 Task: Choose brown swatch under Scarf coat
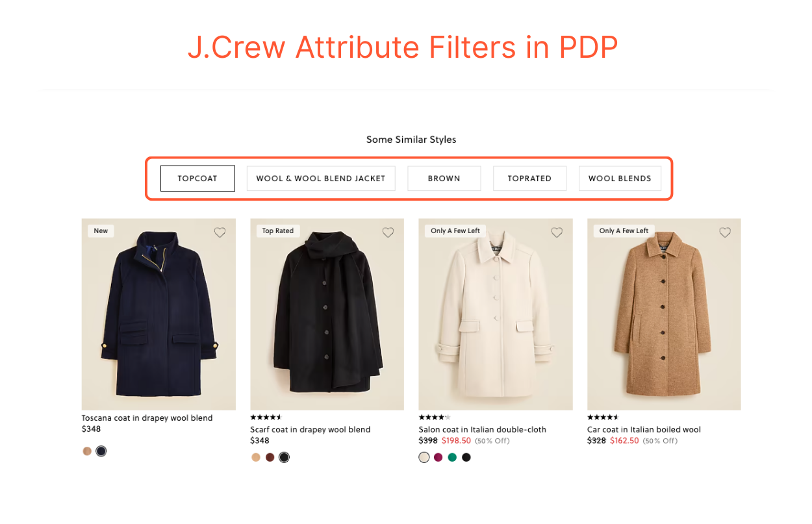270,457
